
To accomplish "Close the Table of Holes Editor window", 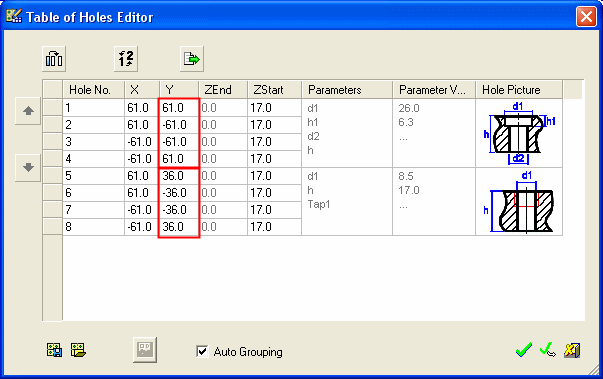I will click(x=586, y=17).
